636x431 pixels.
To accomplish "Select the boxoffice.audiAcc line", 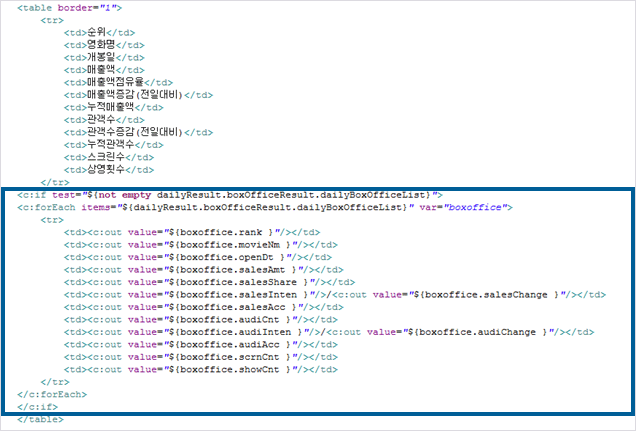I will (x=201, y=345).
